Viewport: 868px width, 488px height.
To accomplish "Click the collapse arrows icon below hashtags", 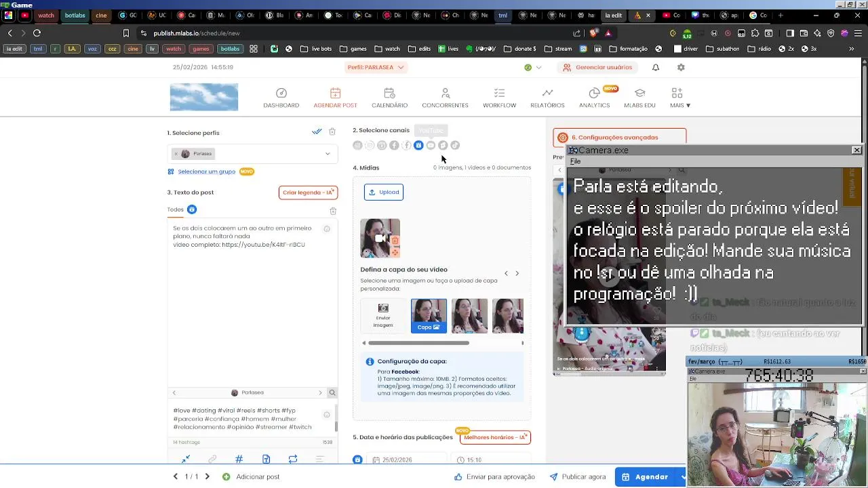I will [x=186, y=459].
